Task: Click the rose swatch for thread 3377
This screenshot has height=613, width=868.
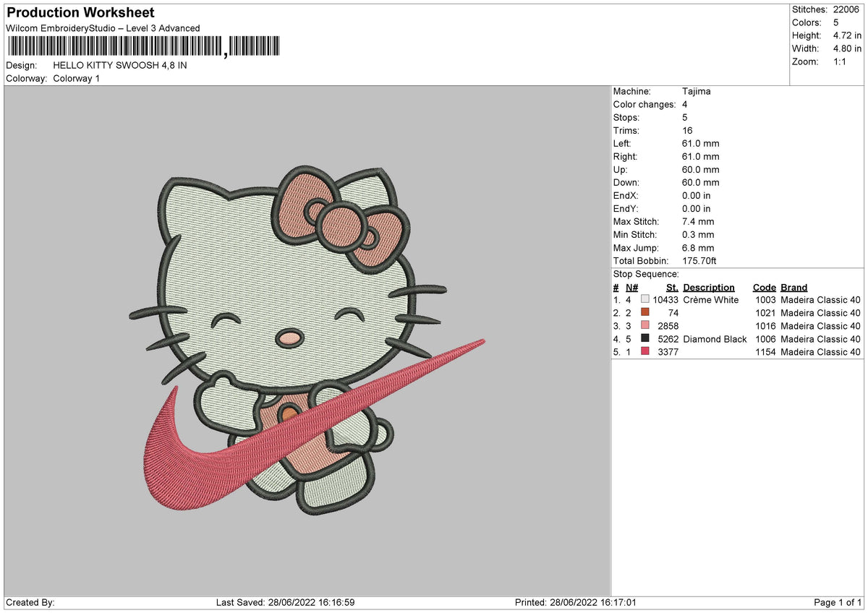Action: pyautogui.click(x=644, y=352)
